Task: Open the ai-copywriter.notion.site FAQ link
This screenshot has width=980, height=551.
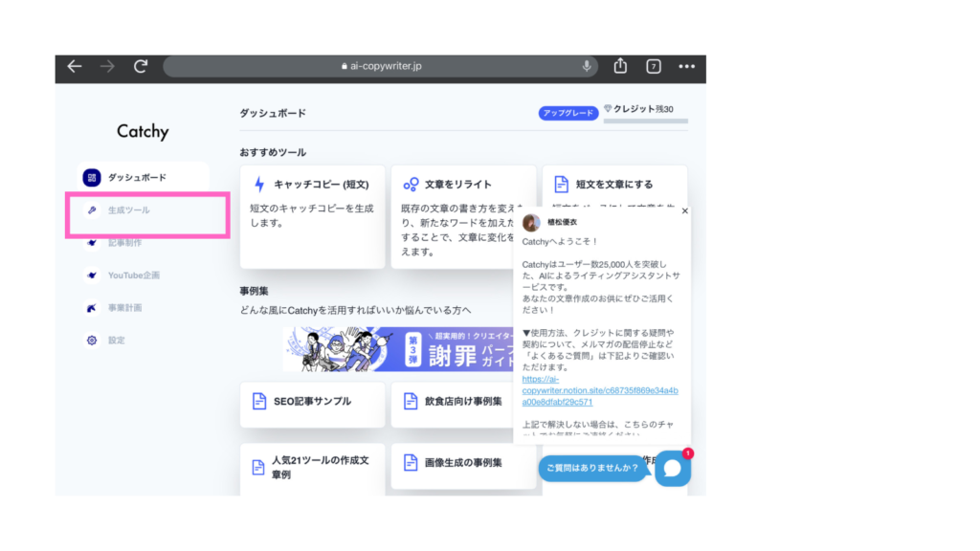Action: [600, 390]
